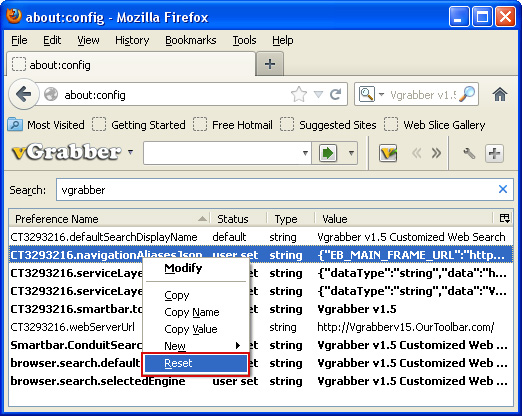Sort by Value column header
The width and height of the screenshot is (522, 416).
click(x=404, y=219)
